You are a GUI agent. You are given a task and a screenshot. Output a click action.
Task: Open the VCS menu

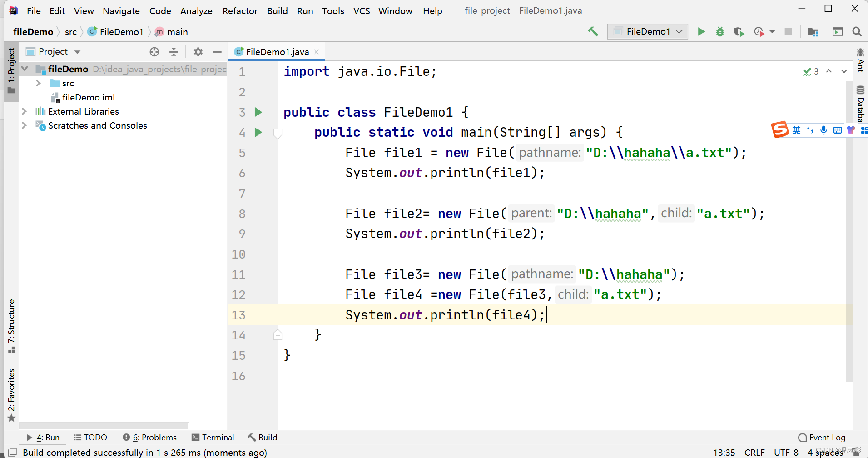pos(362,11)
